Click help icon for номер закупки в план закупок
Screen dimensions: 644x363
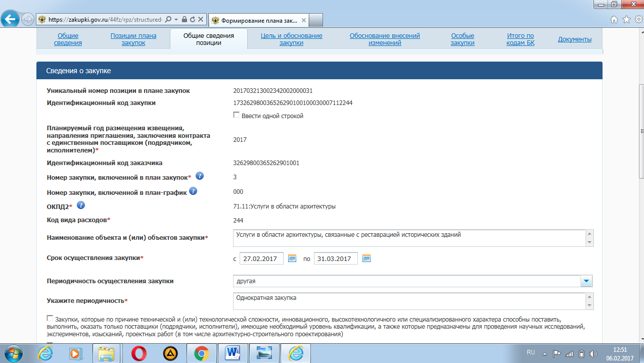point(200,176)
